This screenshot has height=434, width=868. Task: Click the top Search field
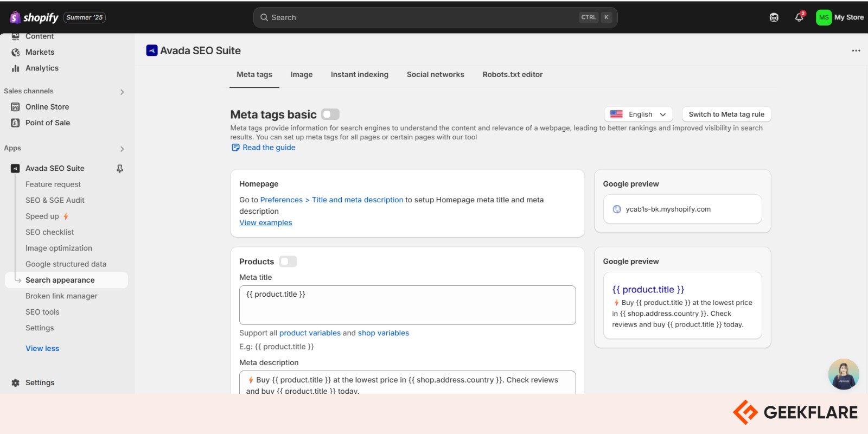(x=435, y=17)
